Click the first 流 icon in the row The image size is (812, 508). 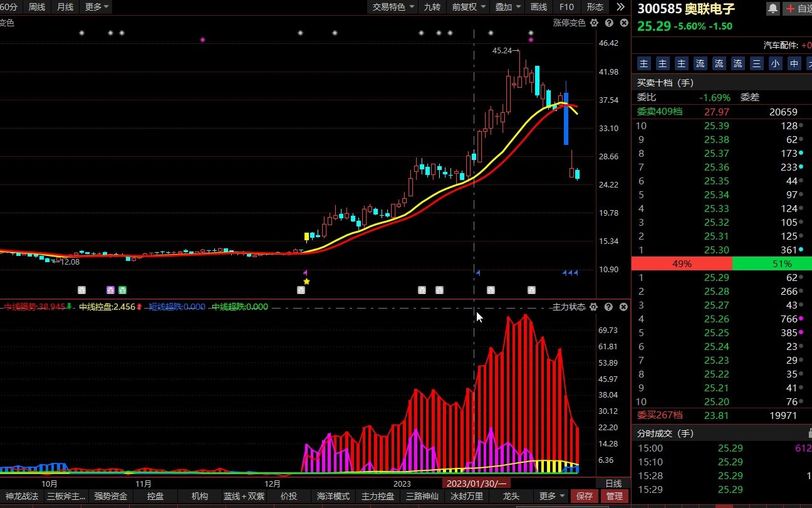pos(700,63)
